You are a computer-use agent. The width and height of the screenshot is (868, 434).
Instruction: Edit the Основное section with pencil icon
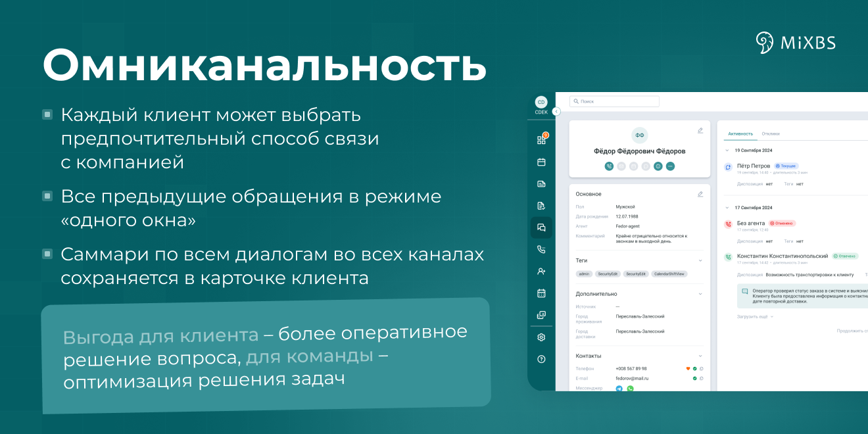pos(700,194)
